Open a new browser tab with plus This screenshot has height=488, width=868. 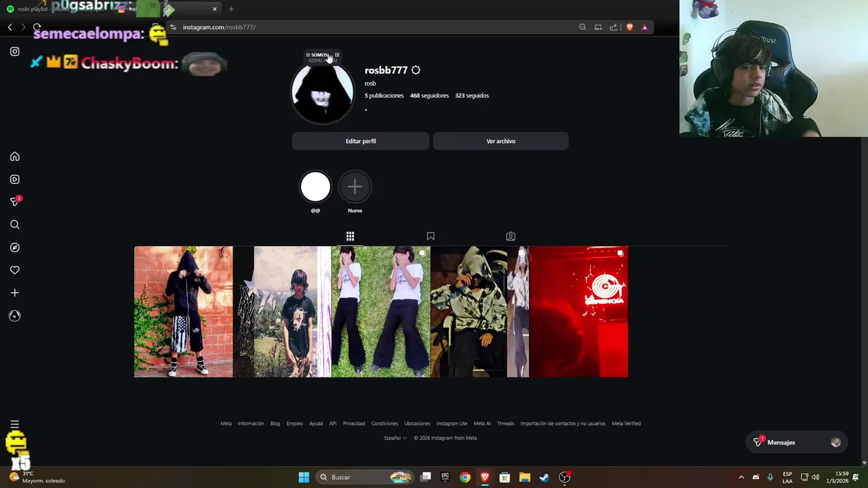coord(231,9)
